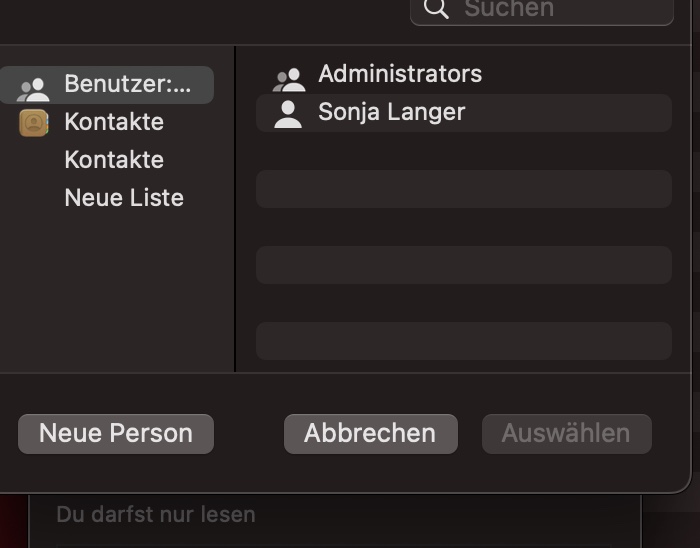
Task: Click the Benutzer group icon in sidebar
Action: [33, 87]
